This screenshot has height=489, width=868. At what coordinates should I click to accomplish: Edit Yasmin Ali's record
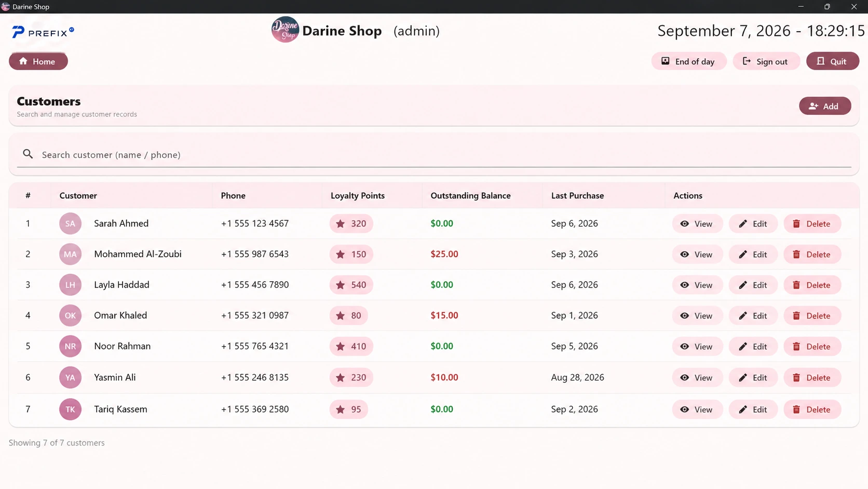coord(753,378)
